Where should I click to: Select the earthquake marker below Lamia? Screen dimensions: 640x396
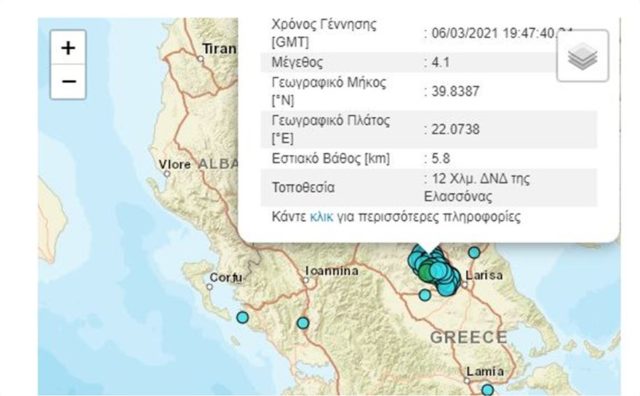[x=487, y=389]
